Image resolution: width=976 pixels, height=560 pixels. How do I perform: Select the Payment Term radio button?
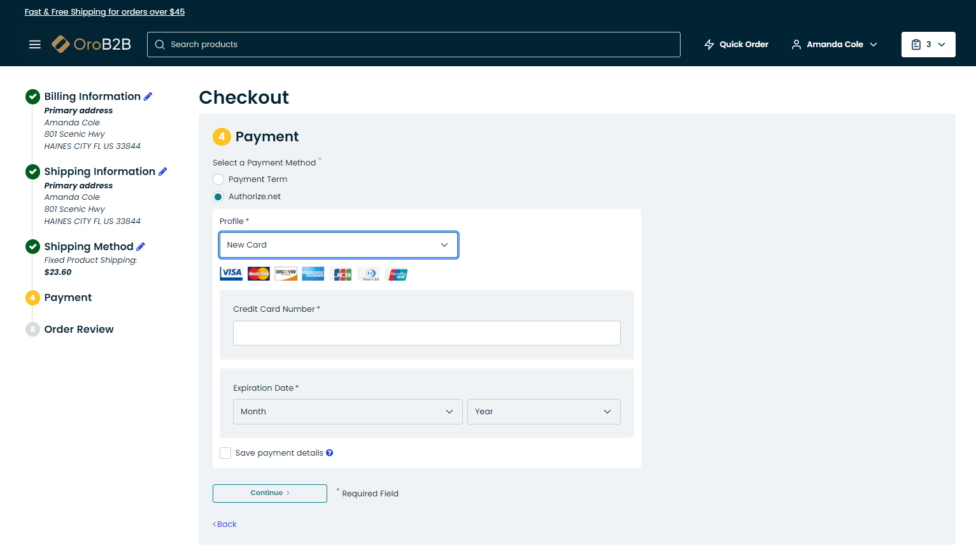tap(218, 179)
